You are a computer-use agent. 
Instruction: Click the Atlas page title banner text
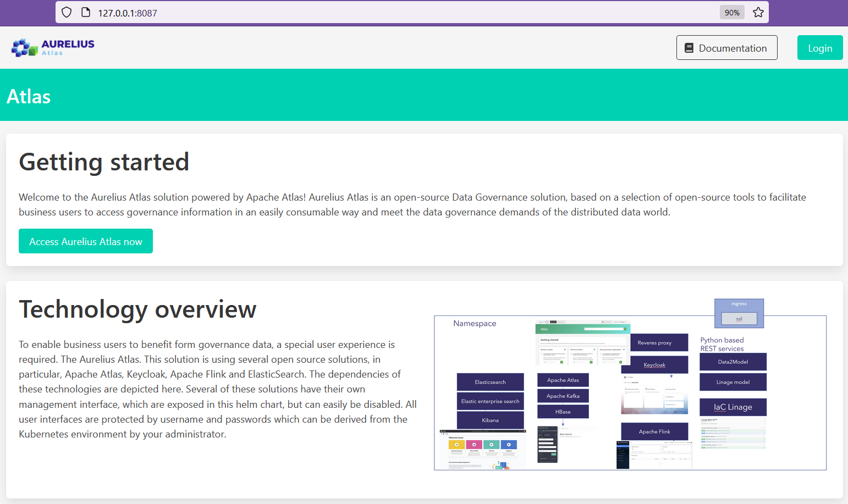[29, 97]
